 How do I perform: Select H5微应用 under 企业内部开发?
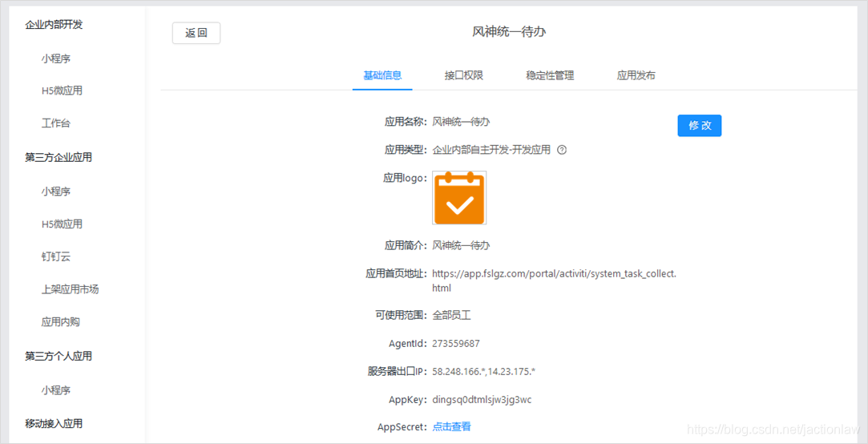(x=62, y=91)
